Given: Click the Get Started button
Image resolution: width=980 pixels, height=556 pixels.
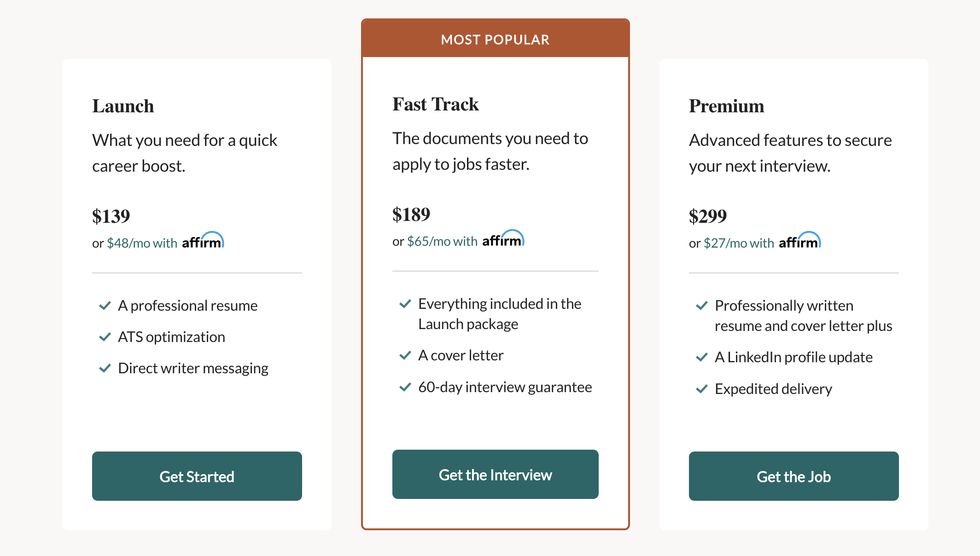Looking at the screenshot, I should [197, 476].
